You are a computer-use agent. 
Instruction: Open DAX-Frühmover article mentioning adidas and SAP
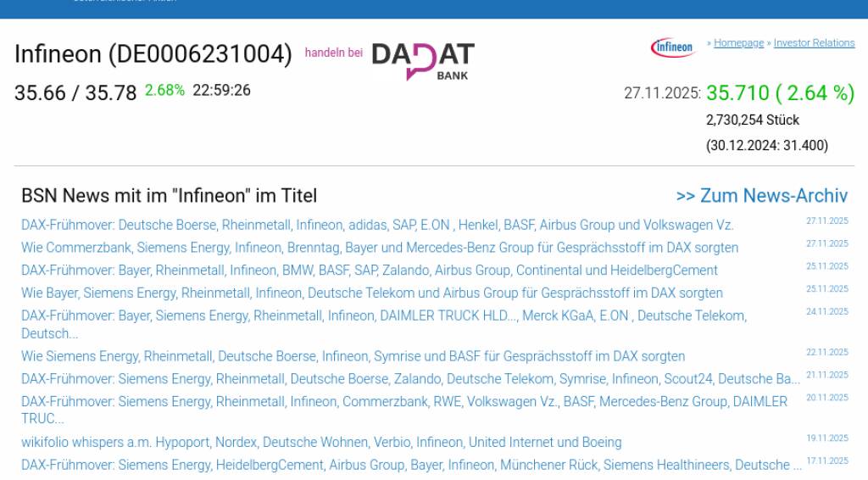coord(377,226)
